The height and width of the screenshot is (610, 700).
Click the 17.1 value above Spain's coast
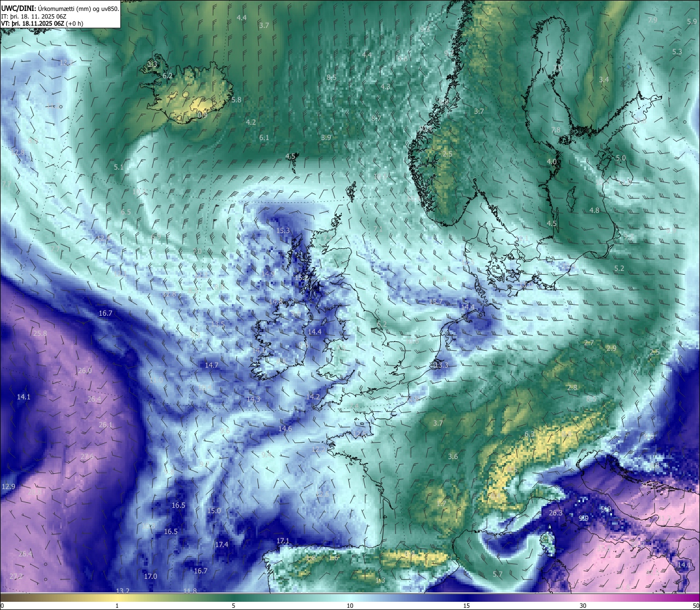[x=283, y=541]
